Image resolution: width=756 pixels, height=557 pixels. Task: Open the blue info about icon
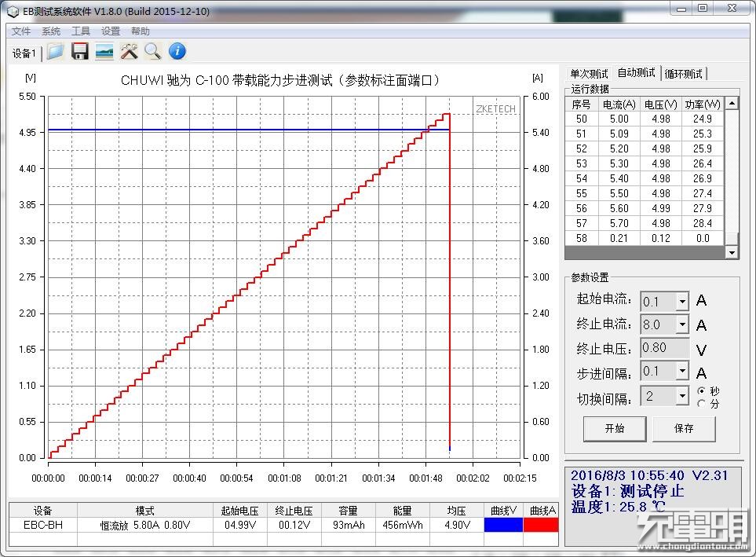177,51
